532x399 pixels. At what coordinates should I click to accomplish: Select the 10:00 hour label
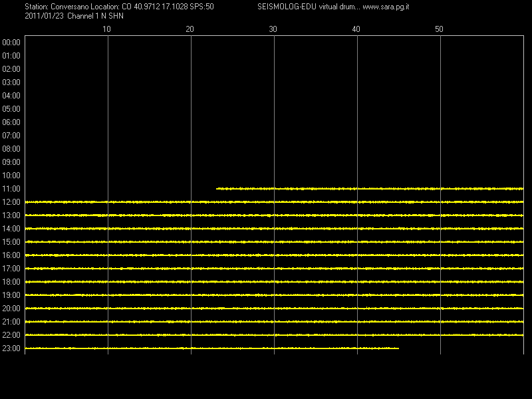click(x=11, y=176)
